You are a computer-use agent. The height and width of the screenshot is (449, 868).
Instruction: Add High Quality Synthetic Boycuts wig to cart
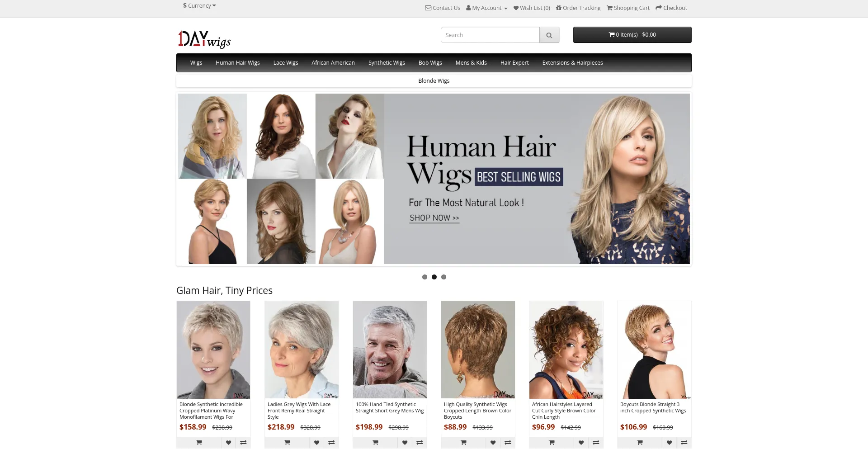tap(463, 442)
